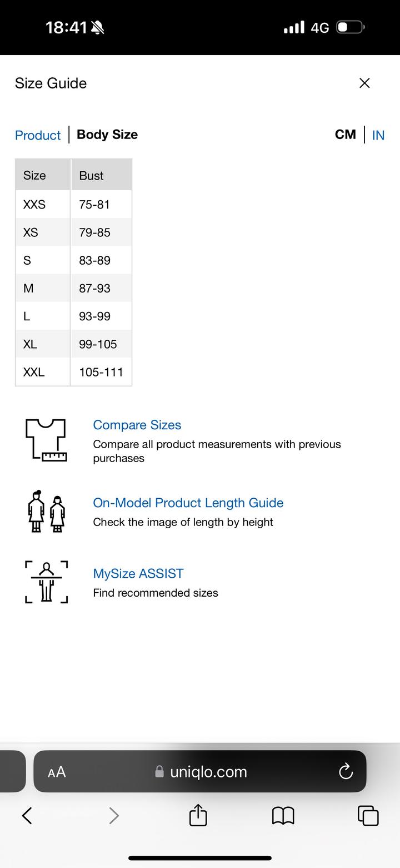Open Safari bookmarks book icon
The height and width of the screenshot is (868, 400).
tap(283, 816)
